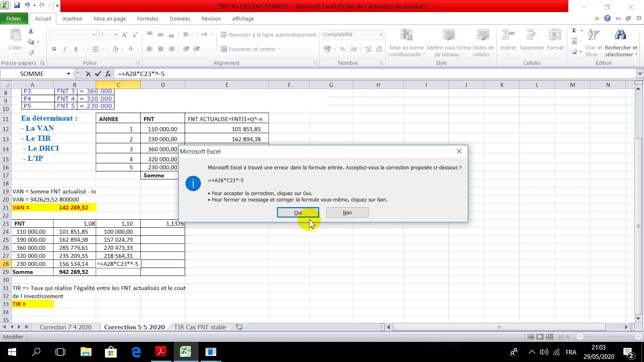Screen dimensions: 644x362
Task: Select the TIR Cas FNT stable sheet
Action: point(200,327)
